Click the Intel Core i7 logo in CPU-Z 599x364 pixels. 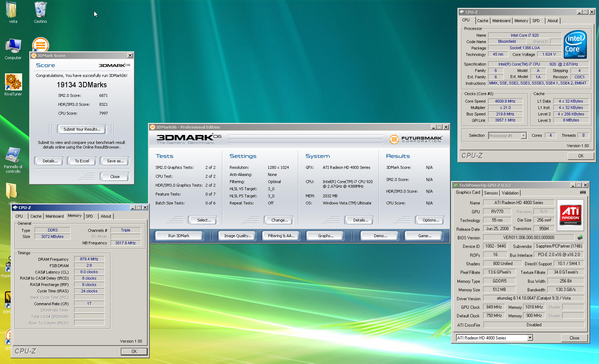click(575, 45)
